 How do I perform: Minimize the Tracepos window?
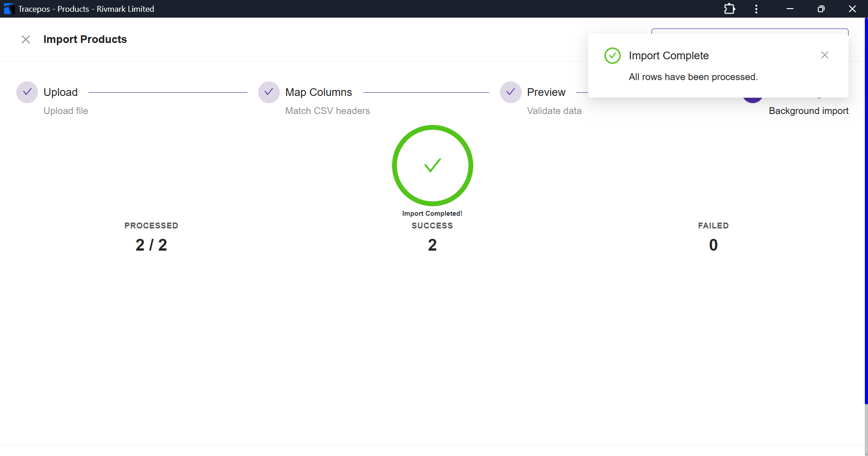(790, 9)
